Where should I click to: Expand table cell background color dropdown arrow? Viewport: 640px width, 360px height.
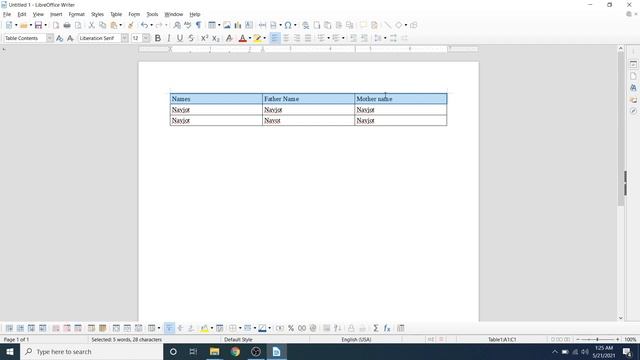(x=212, y=328)
